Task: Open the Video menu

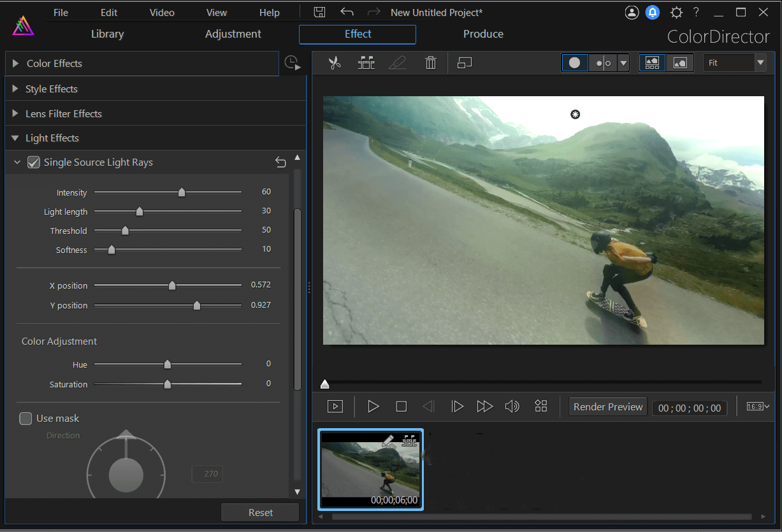Action: pyautogui.click(x=162, y=12)
